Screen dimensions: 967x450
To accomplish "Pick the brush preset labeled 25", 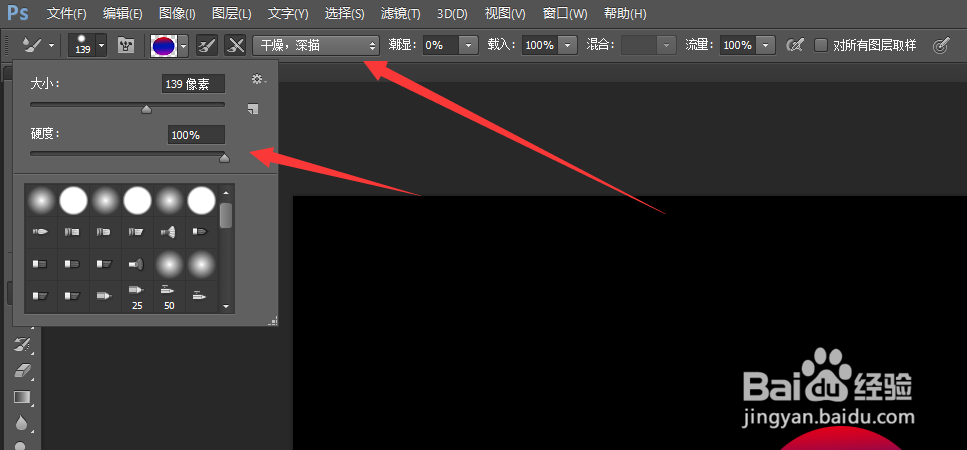I will pyautogui.click(x=137, y=297).
